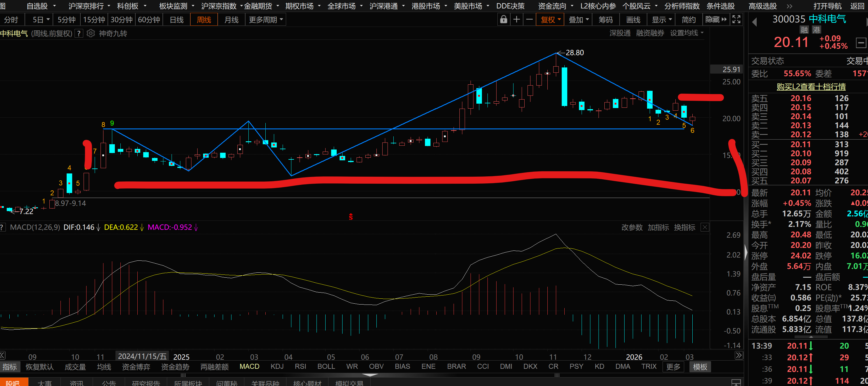This screenshot has height=386, width=868.
Task: Toggle the 筹码 chip distribution view
Action: pos(605,20)
